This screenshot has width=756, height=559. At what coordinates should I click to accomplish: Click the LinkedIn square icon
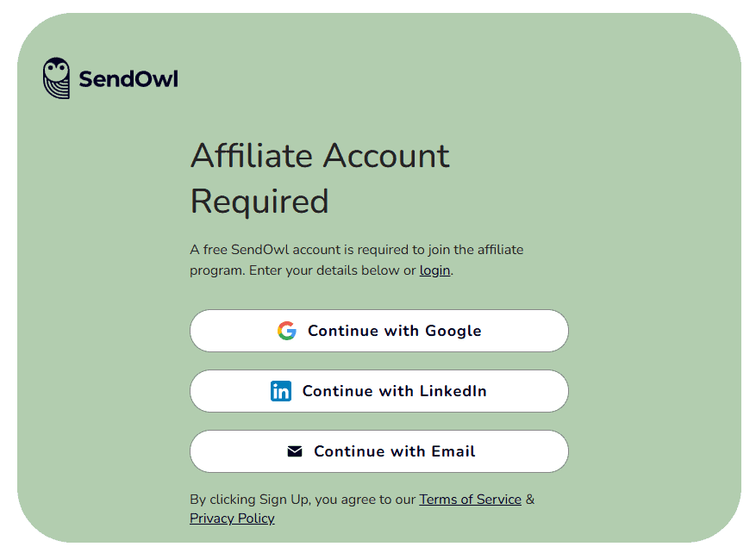point(281,390)
